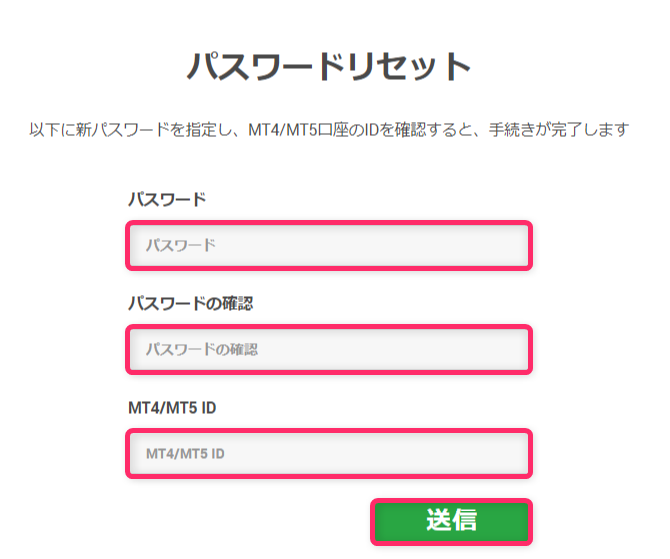Click the grey MT4/MT5 ID placeholder text

(185, 453)
